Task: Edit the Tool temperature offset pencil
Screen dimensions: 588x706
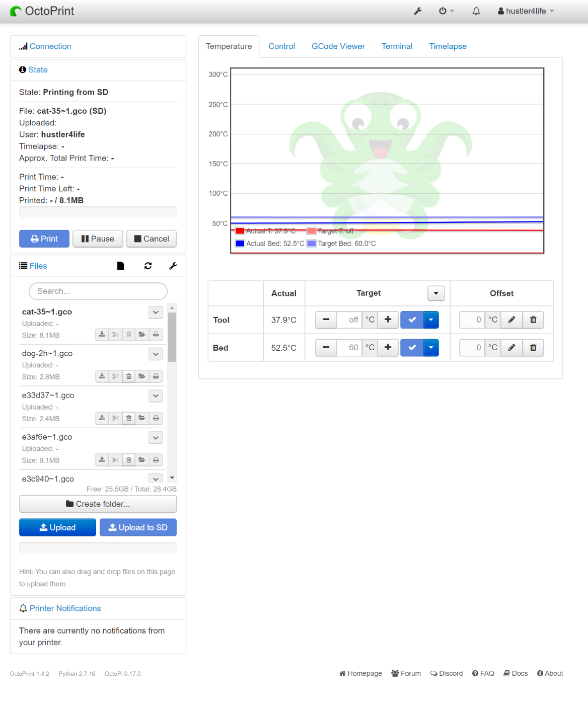Action: pyautogui.click(x=511, y=320)
